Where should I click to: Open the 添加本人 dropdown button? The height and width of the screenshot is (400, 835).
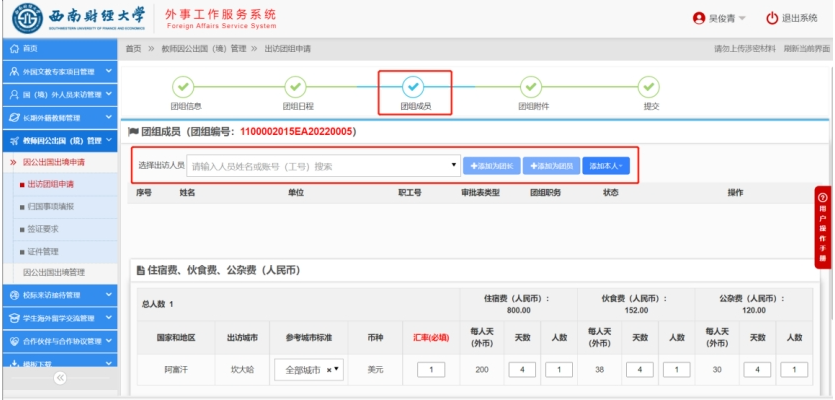click(x=605, y=166)
